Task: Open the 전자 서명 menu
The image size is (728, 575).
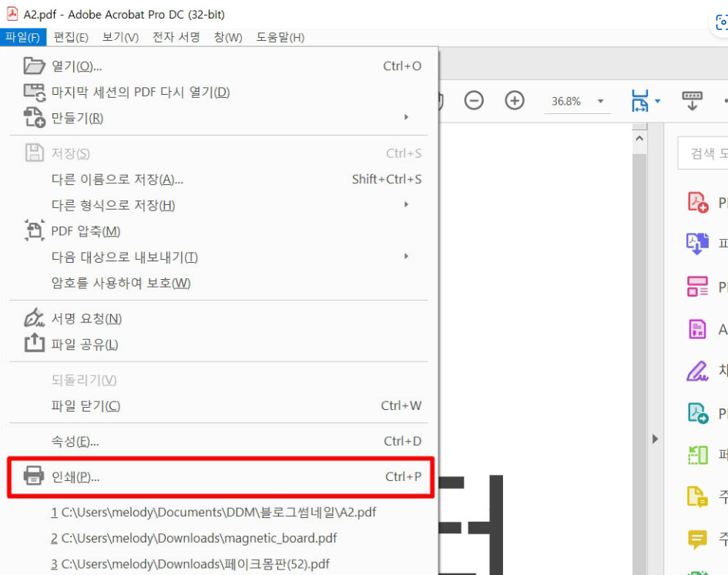Action: click(176, 37)
